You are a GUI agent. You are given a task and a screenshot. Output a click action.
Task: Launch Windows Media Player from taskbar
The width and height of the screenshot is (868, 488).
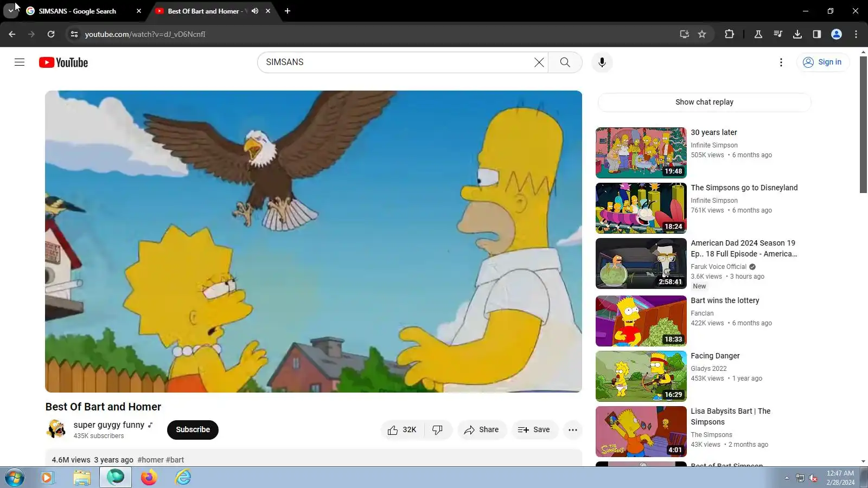click(48, 478)
